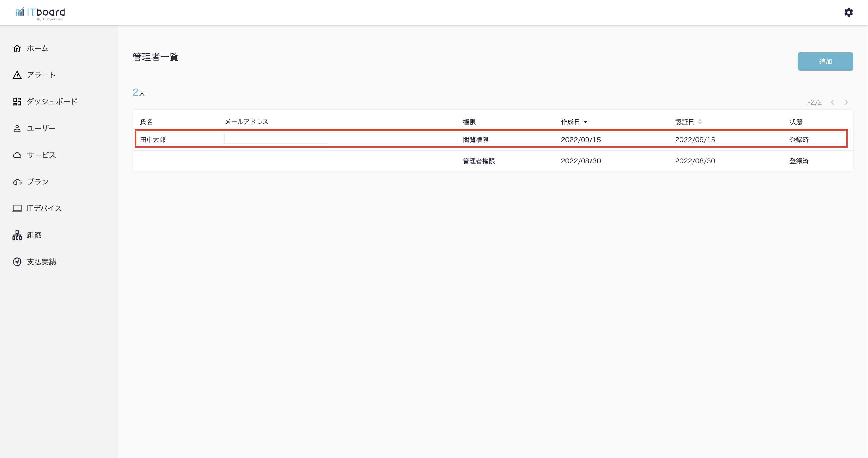Select サービス in sidebar
Screen dimensions: 868x458
pos(41,155)
